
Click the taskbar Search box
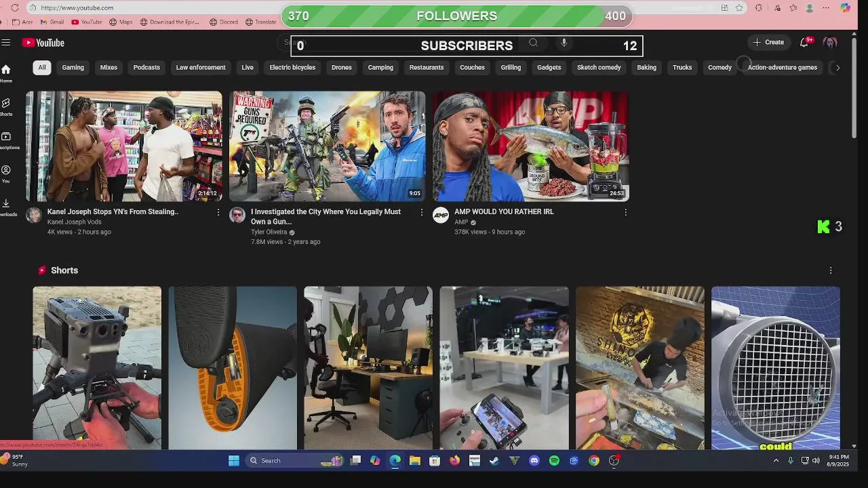point(295,461)
